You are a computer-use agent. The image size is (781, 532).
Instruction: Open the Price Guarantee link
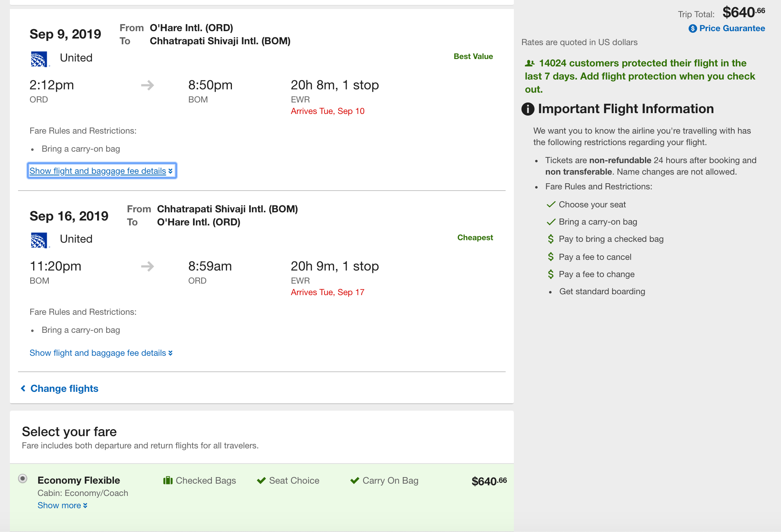coord(732,28)
